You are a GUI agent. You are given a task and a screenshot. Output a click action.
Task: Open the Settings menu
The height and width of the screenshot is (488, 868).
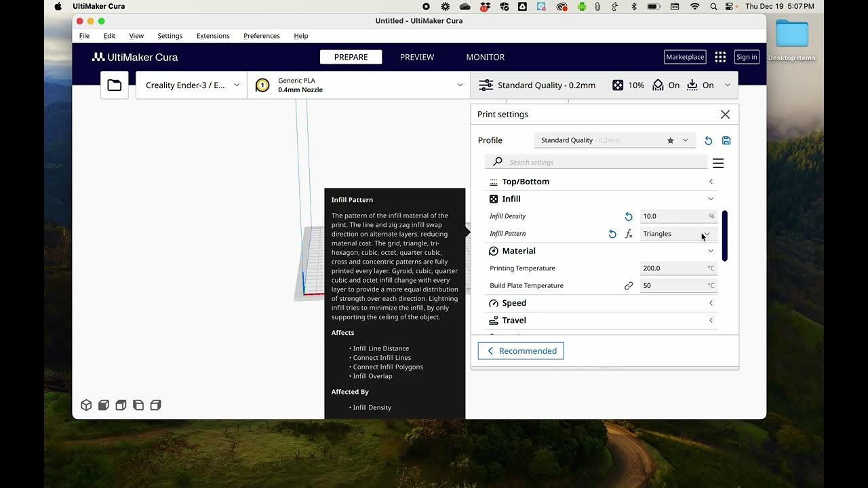[170, 36]
